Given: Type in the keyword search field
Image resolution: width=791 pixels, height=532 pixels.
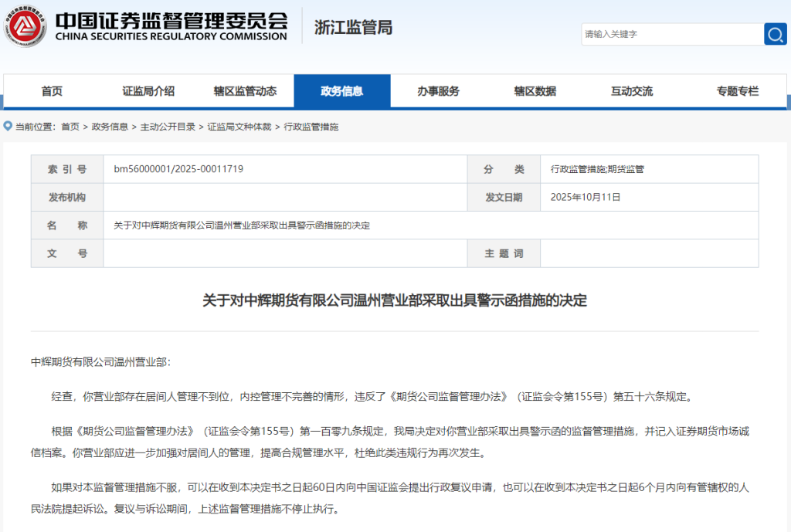Looking at the screenshot, I should (671, 34).
